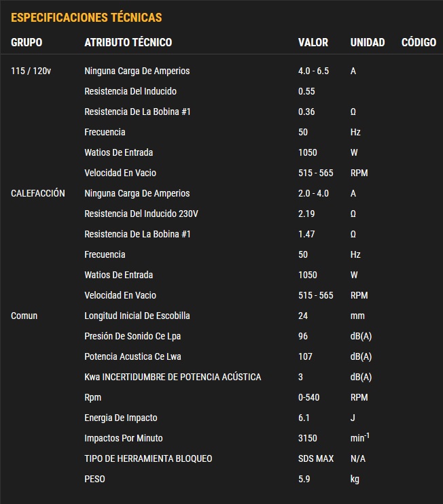This screenshot has width=443, height=504.
Task: Select Potencia Acustica Ce Lwa attribute
Action: pyautogui.click(x=132, y=356)
